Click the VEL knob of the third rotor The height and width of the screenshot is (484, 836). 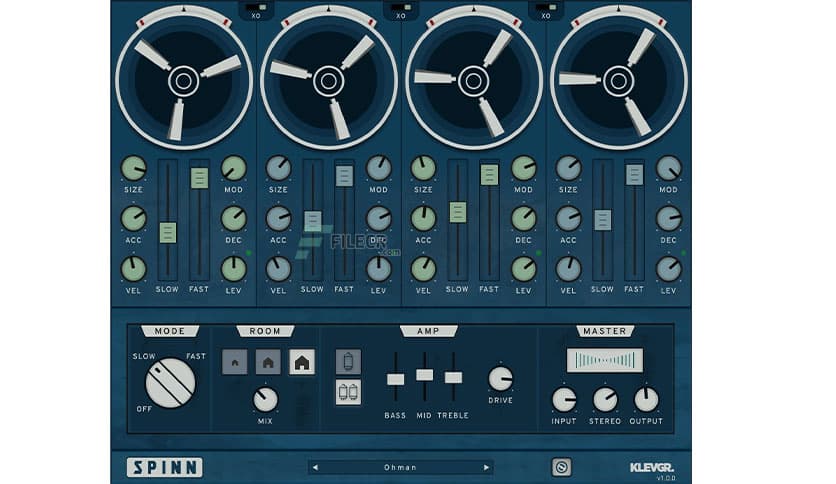pyautogui.click(x=423, y=269)
